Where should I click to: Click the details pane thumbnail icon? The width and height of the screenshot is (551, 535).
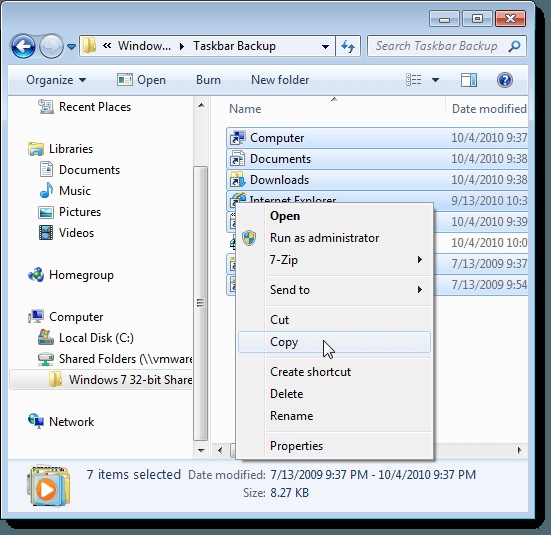click(48, 486)
